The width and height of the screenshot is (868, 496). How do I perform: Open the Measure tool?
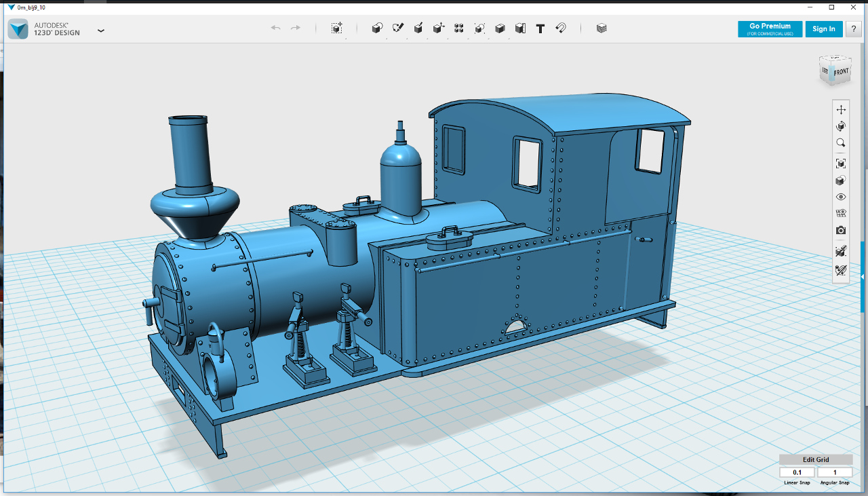[x=520, y=28]
